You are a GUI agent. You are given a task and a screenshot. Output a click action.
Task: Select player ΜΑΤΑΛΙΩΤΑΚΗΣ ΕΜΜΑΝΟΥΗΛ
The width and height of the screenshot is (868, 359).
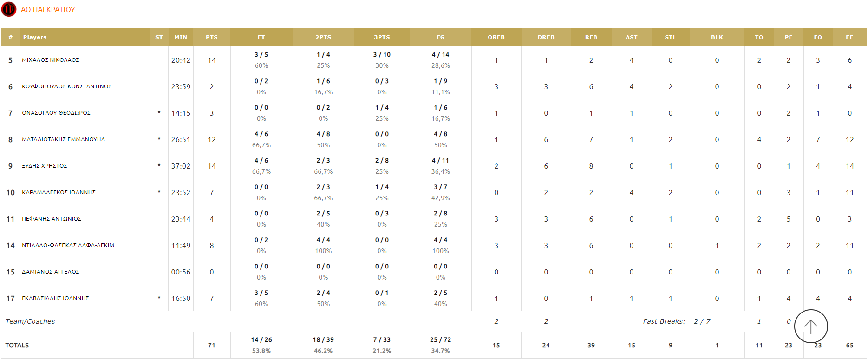tap(64, 139)
